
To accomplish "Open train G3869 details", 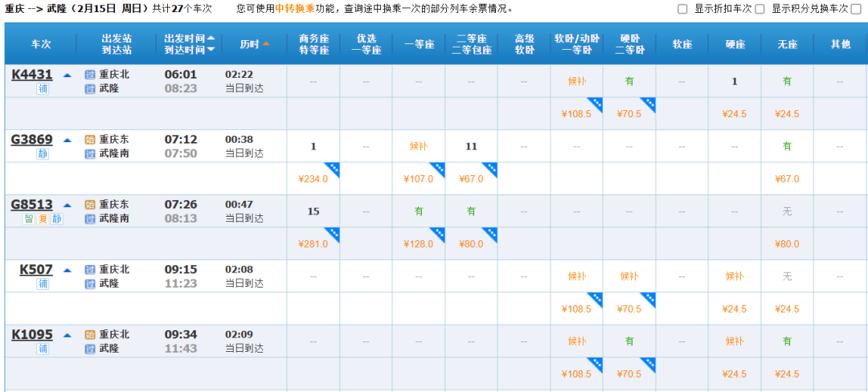I will click(32, 139).
